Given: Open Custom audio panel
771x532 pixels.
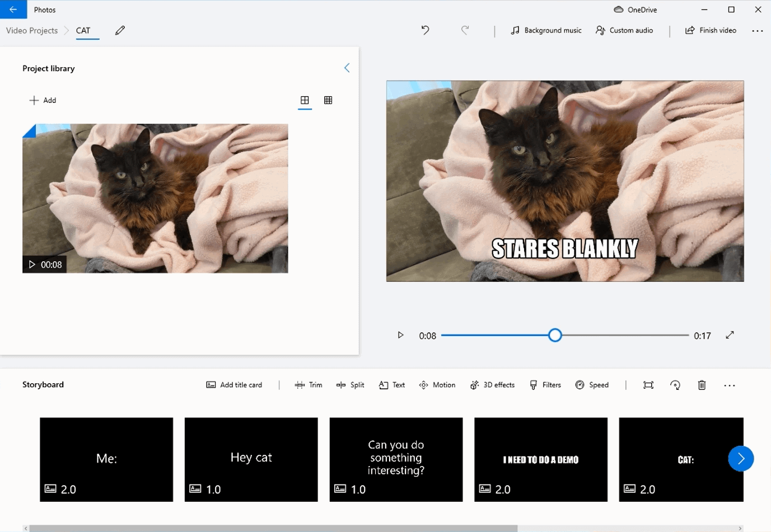Looking at the screenshot, I should click(x=624, y=30).
